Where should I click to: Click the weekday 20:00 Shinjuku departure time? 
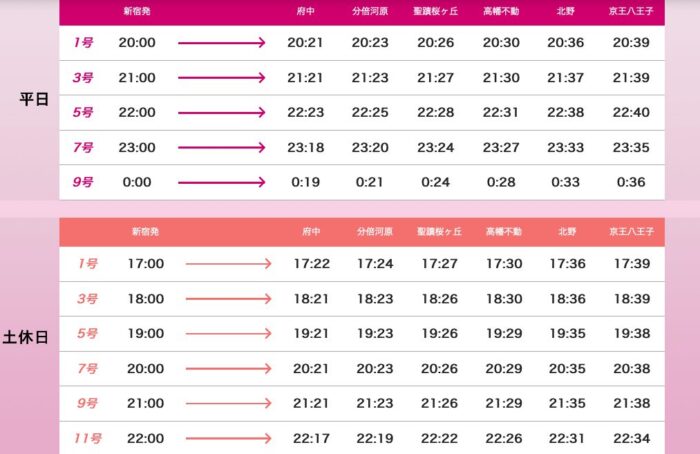point(137,43)
